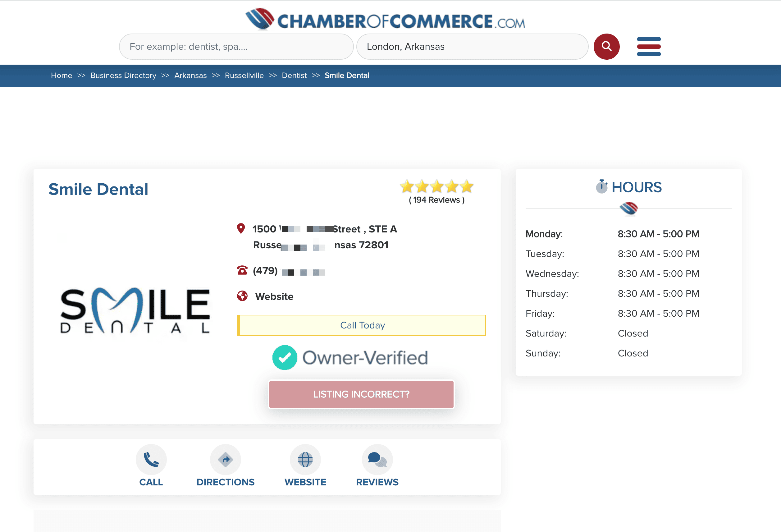Go to Business Directory breadcrumb

point(123,75)
